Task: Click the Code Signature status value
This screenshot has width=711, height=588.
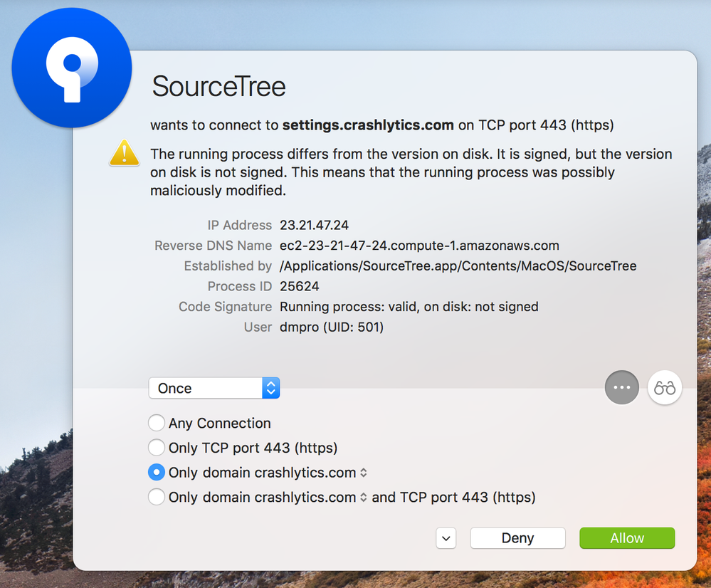Action: 409,307
